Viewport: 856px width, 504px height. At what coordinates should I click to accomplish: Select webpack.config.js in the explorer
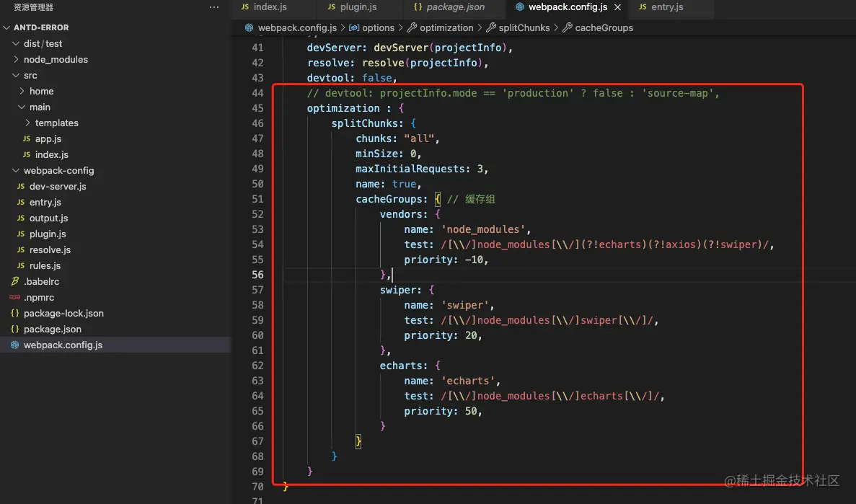tap(63, 345)
